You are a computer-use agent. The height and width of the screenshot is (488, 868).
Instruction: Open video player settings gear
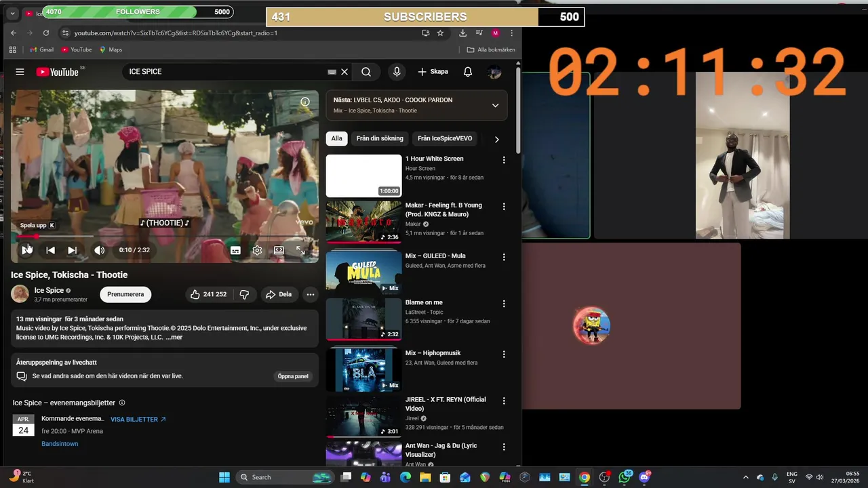[257, 250]
